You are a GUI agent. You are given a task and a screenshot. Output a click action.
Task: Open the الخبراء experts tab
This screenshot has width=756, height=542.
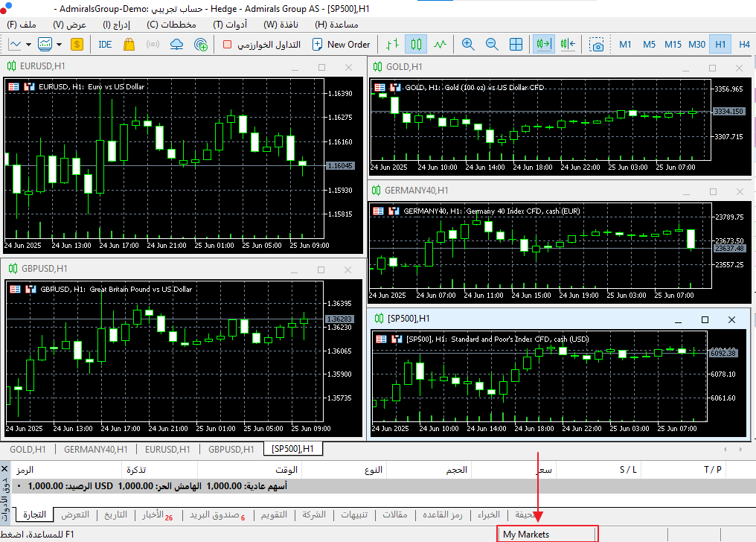pos(488,514)
